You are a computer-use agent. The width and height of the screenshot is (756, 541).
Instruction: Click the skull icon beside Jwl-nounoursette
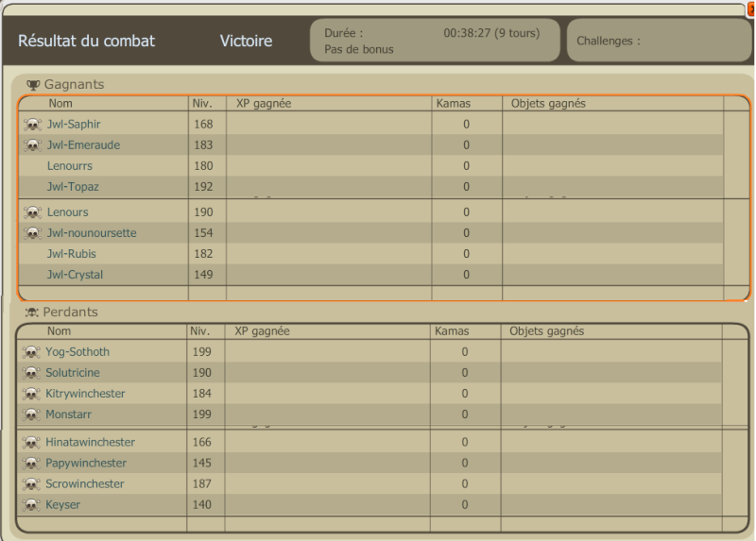pyautogui.click(x=32, y=233)
